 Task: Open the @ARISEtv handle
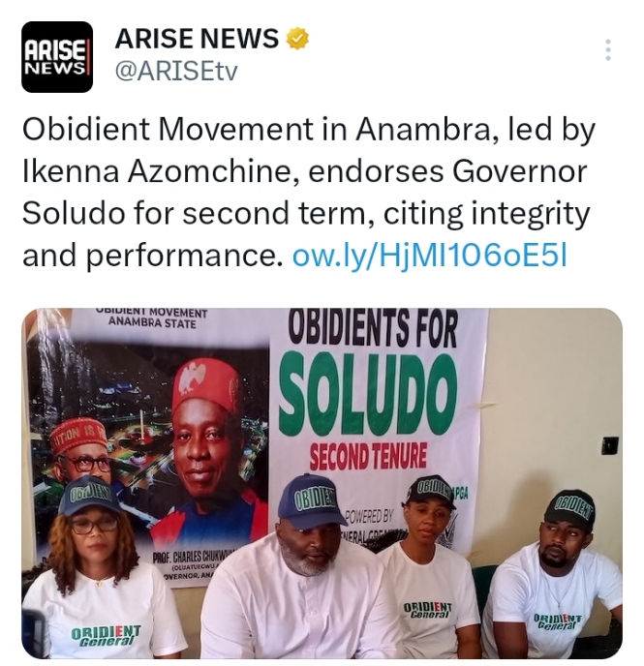click(x=176, y=72)
